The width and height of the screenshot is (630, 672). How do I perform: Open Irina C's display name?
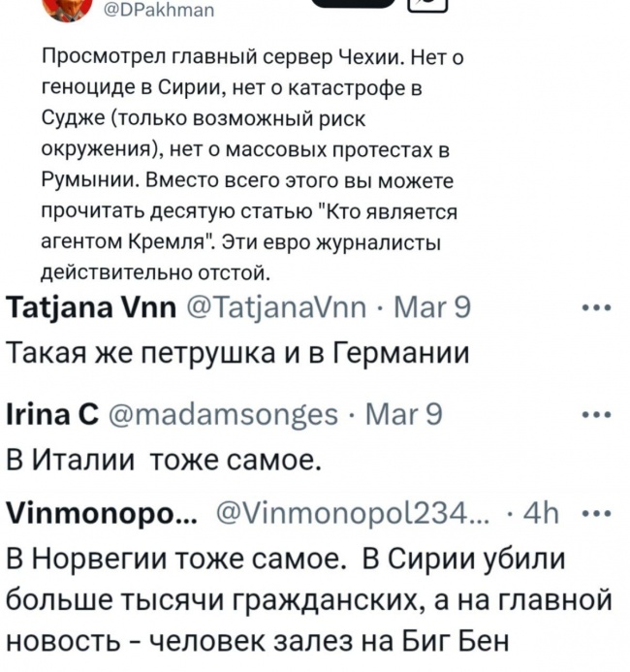pos(52,414)
